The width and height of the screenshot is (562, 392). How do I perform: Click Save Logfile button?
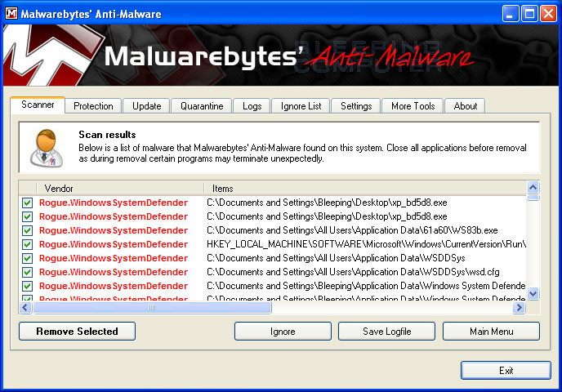(386, 331)
